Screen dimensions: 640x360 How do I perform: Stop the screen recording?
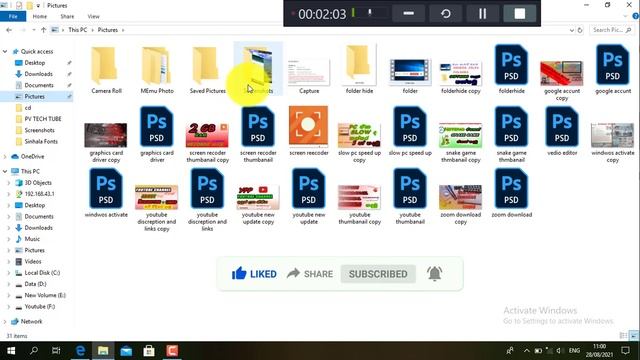(x=520, y=13)
